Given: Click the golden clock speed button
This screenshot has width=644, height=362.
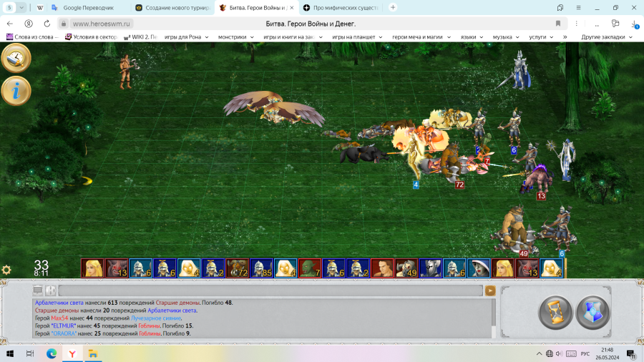Looking at the screenshot, I should pyautogui.click(x=16, y=58).
